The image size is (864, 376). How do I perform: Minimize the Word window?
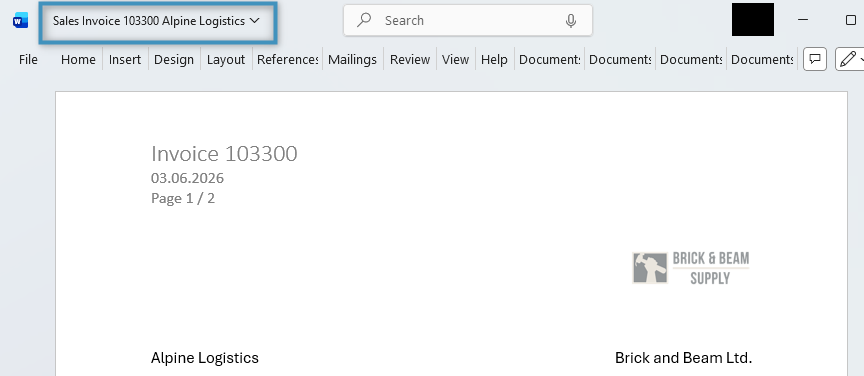(x=803, y=20)
